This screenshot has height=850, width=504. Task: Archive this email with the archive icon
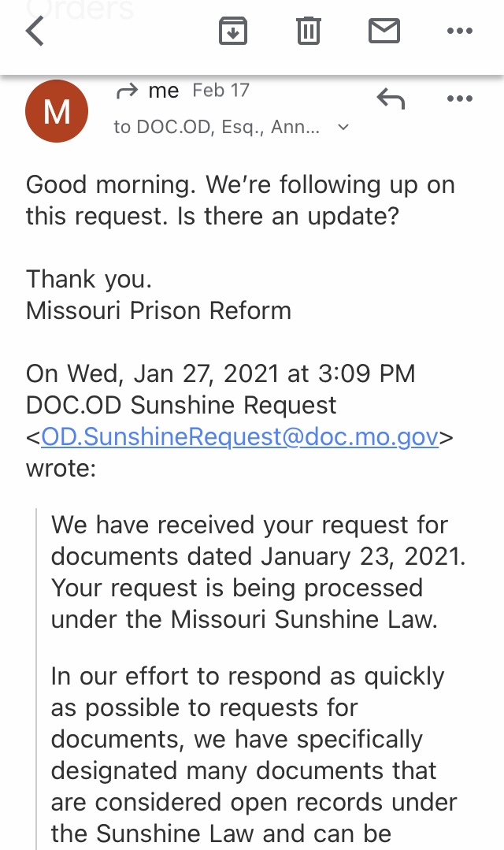pos(233,31)
